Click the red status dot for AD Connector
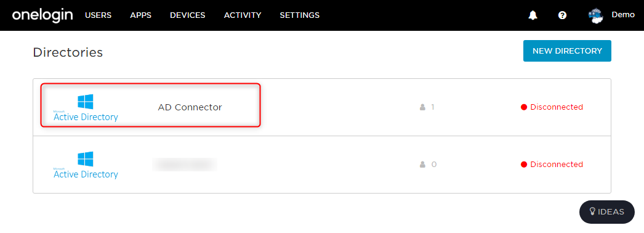Viewport: 644px width, 233px height. pos(524,107)
